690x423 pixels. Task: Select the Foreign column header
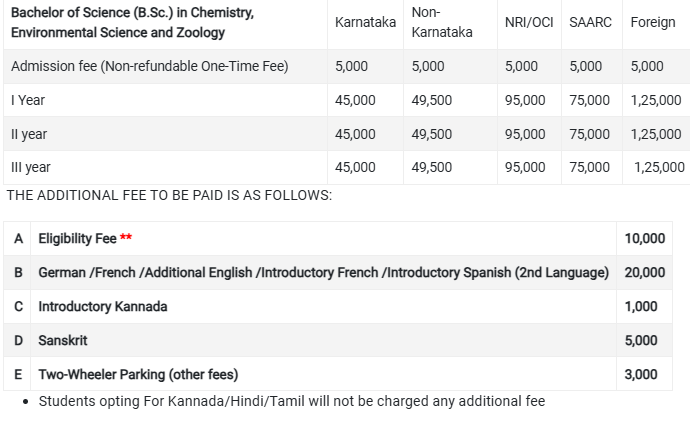pyautogui.click(x=653, y=23)
